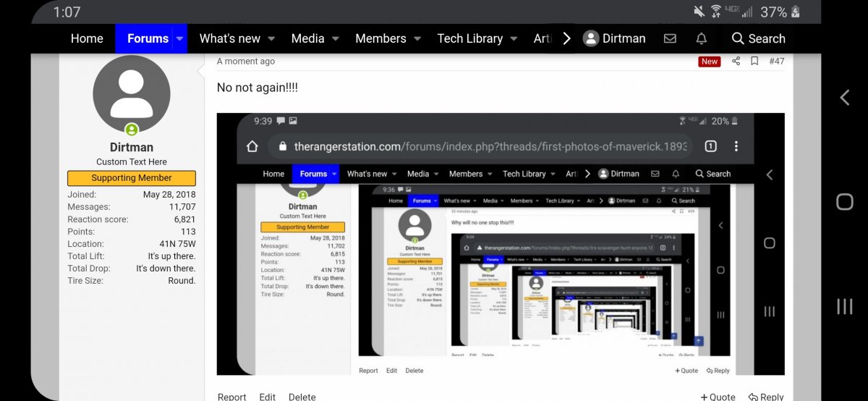Viewport: 868px width, 401px height.
Task: Click the Quote button under the post
Action: 718,397
